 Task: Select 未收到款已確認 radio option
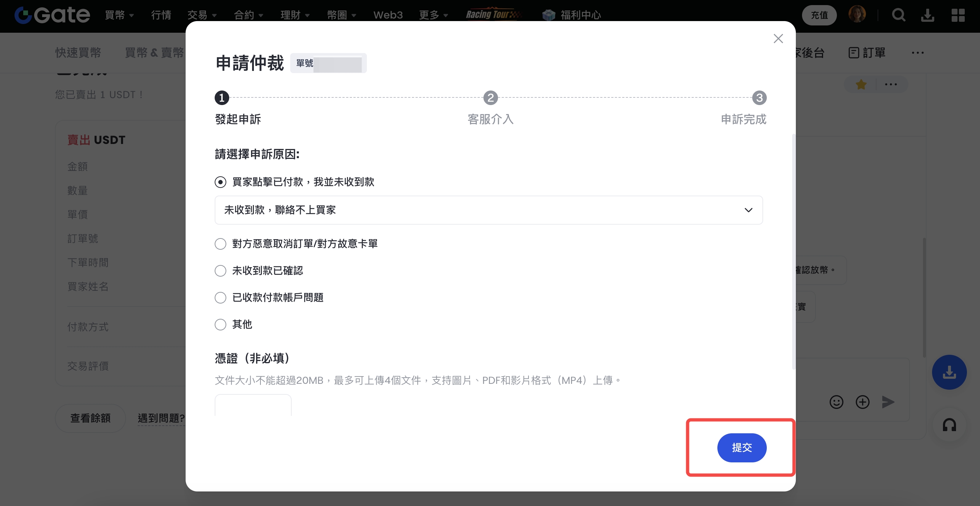(220, 271)
